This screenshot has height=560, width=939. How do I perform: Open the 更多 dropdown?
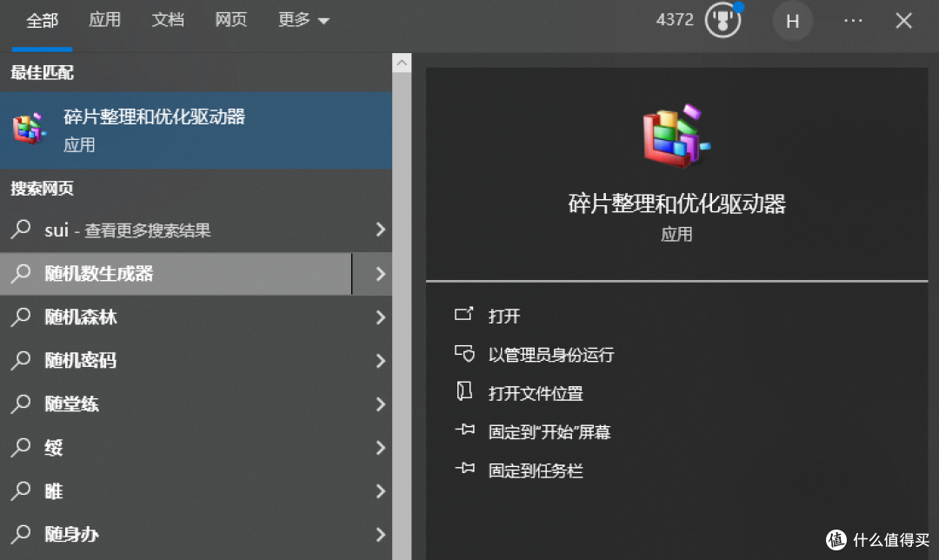[303, 20]
